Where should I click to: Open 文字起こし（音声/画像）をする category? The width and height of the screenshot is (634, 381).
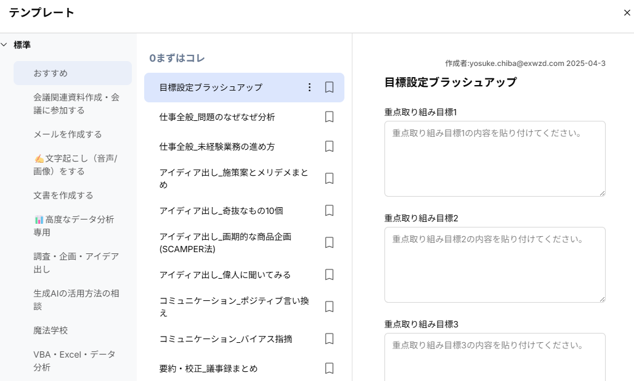pyautogui.click(x=76, y=165)
